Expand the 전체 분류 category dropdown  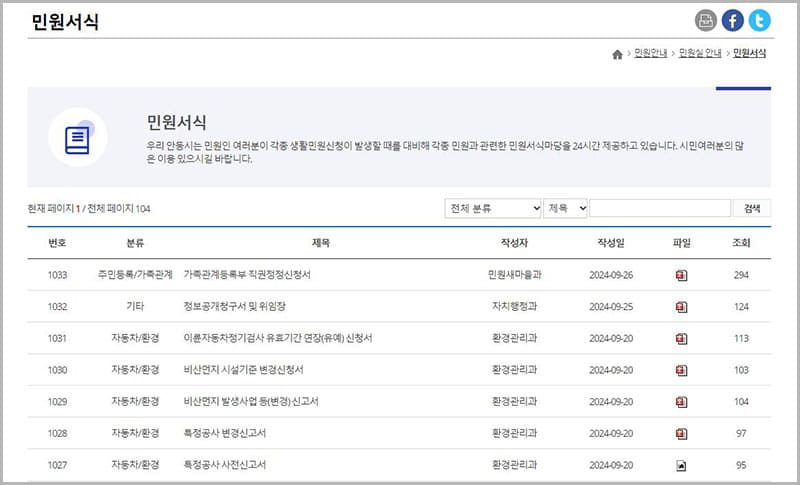(492, 209)
